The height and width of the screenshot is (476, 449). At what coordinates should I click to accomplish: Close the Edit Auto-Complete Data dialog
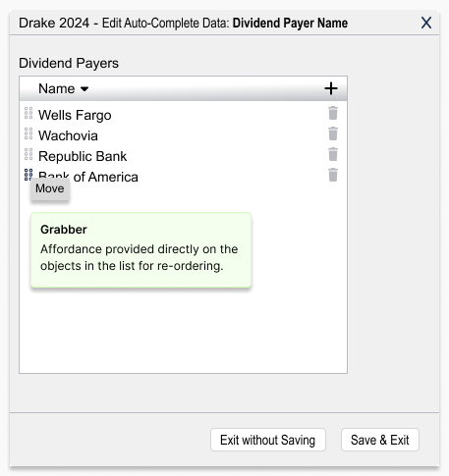coord(426,23)
